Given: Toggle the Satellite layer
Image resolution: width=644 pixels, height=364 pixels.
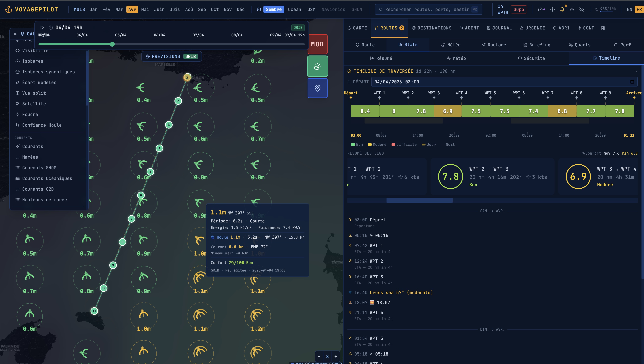Looking at the screenshot, I should [x=34, y=104].
